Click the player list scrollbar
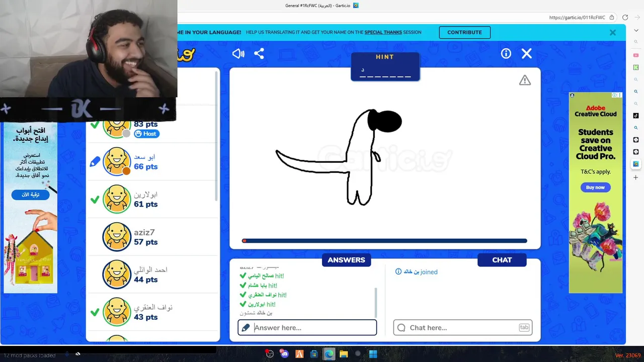Image resolution: width=644 pixels, height=362 pixels. (217, 136)
